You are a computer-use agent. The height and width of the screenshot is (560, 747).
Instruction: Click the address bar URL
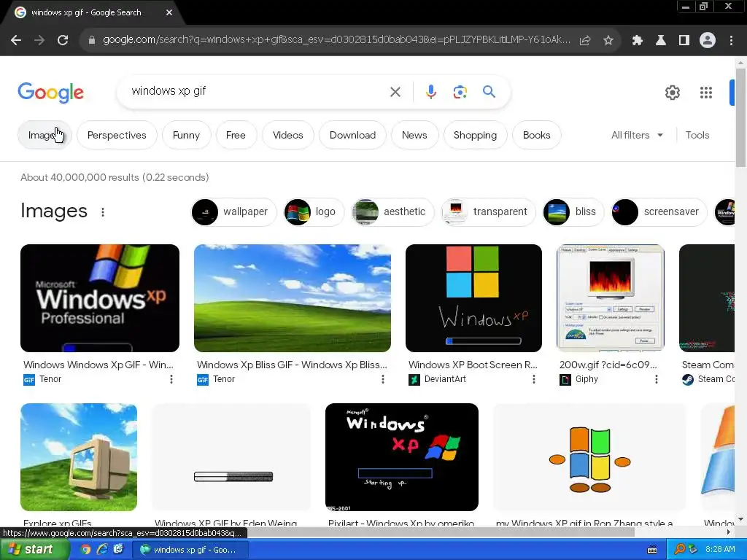(x=336, y=40)
